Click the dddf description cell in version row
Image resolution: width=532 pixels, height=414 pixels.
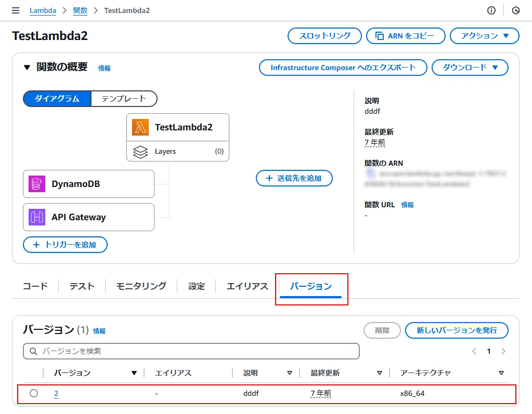(251, 393)
